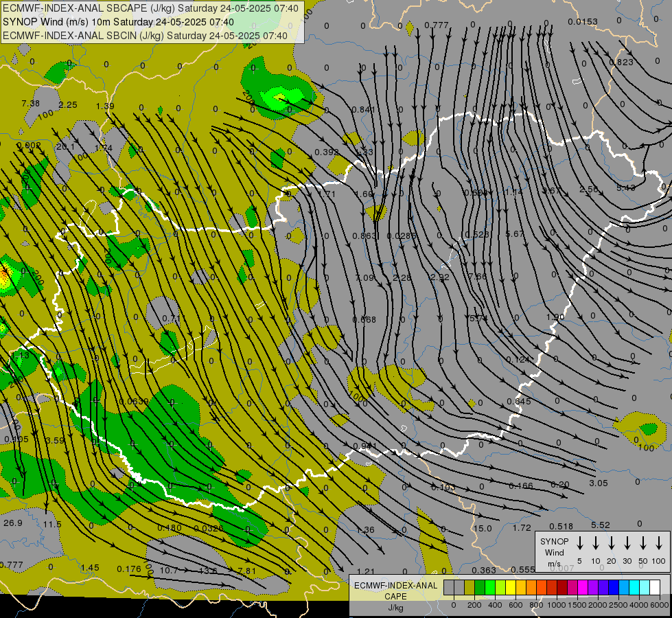
Task: Click the map value 0.668
Action: [x=364, y=319]
